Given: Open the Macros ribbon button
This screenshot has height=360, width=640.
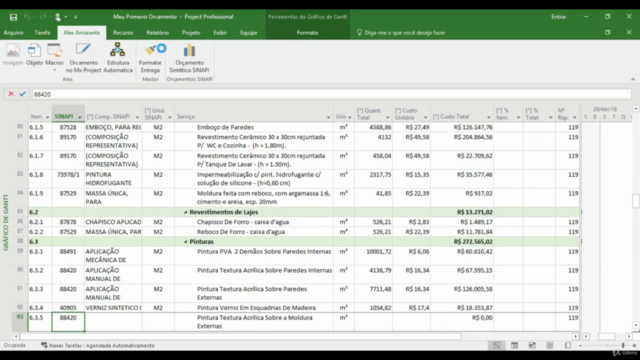Looking at the screenshot, I should [54, 57].
